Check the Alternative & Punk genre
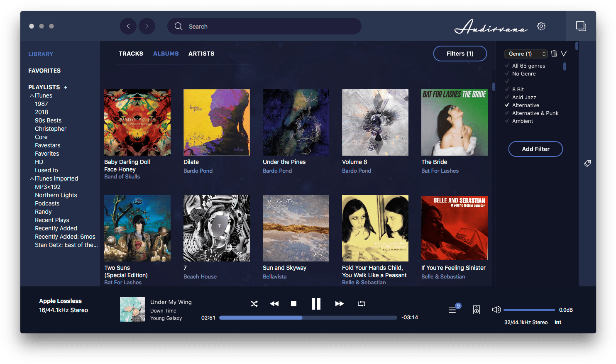 (x=507, y=113)
